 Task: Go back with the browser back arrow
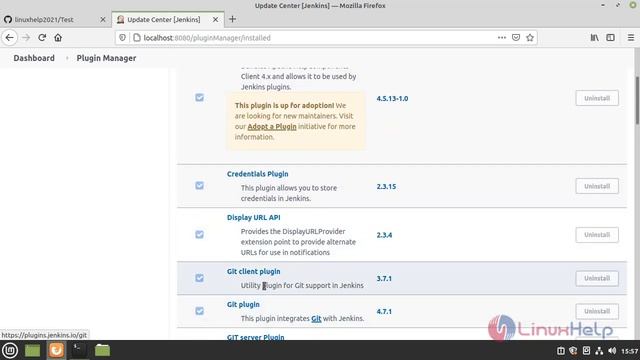pos(9,38)
